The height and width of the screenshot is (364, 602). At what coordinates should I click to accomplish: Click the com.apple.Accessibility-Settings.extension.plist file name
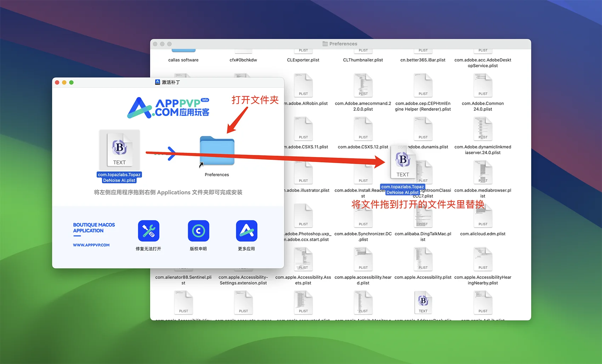click(243, 280)
